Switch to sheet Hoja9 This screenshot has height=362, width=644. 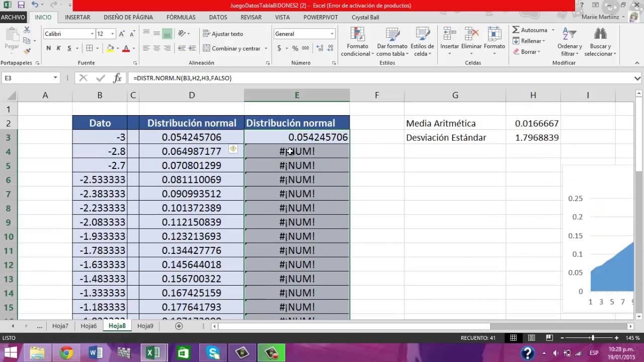click(145, 326)
